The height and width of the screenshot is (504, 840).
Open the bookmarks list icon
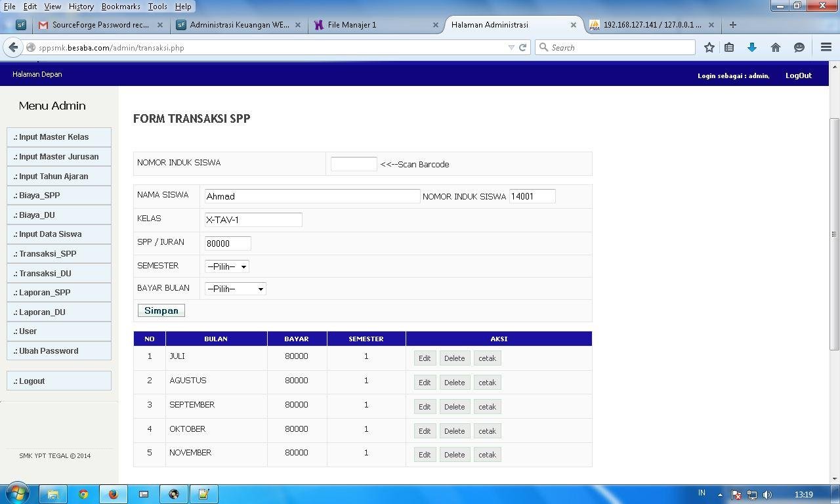pos(729,47)
